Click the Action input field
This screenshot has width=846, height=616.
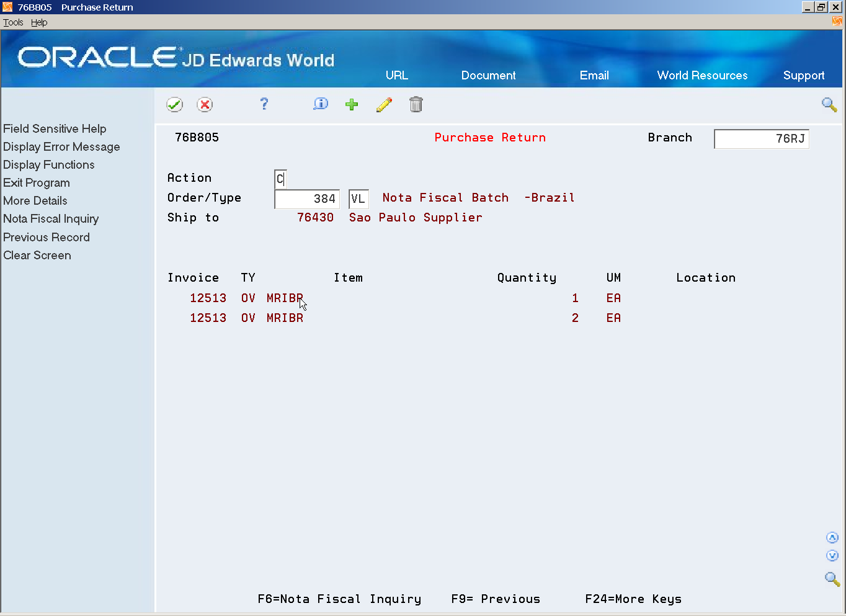281,179
